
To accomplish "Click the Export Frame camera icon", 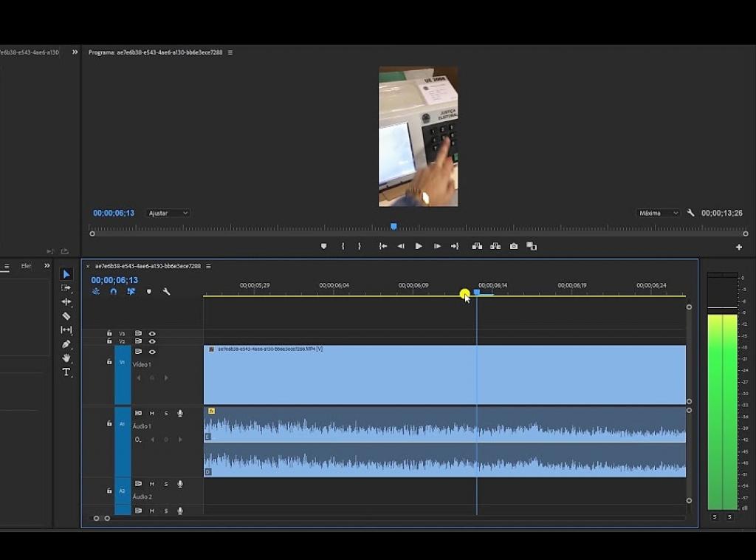I will 514,246.
